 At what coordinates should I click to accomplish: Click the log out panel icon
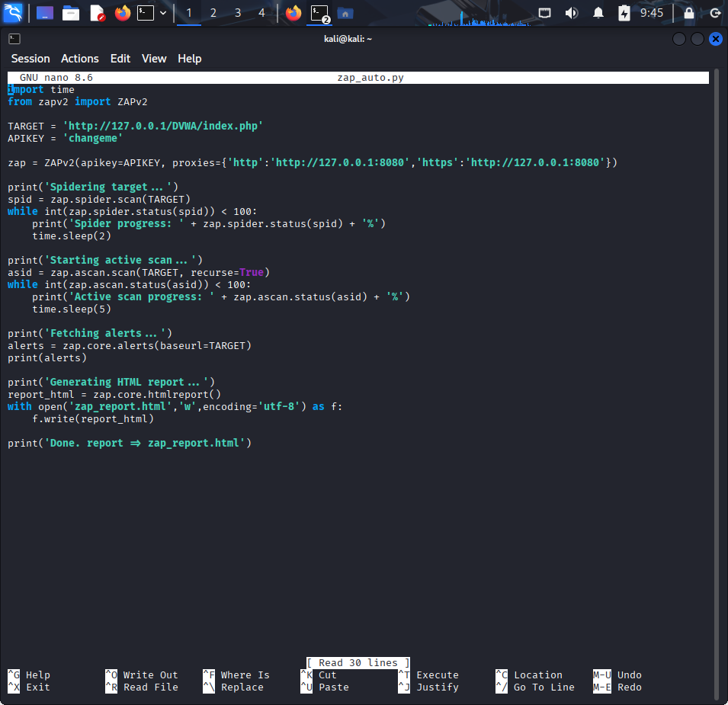point(716,13)
